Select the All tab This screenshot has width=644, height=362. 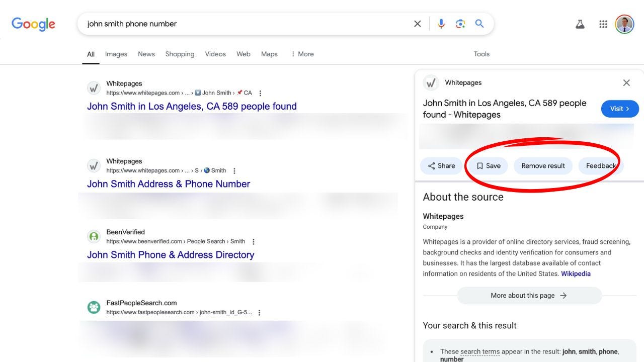tap(91, 54)
